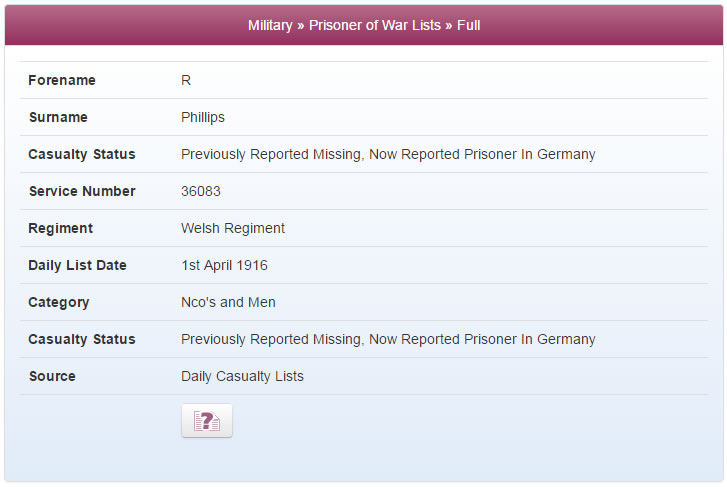Click the Service Number label
This screenshot has height=487, width=727.
pyautogui.click(x=82, y=191)
